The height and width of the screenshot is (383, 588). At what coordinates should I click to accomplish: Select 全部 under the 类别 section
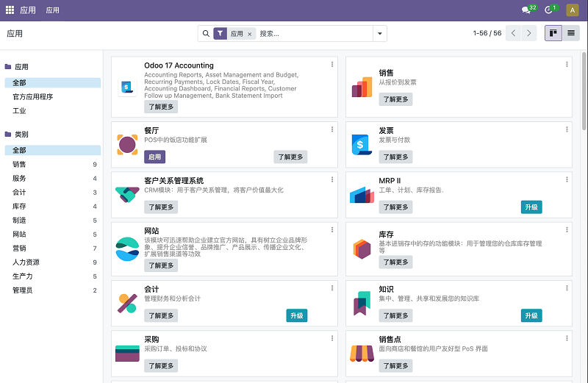[52, 150]
